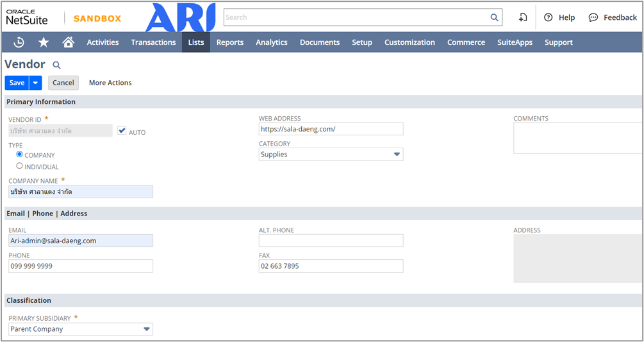The height and width of the screenshot is (342, 644).
Task: Click the Email input field
Action: (x=81, y=241)
